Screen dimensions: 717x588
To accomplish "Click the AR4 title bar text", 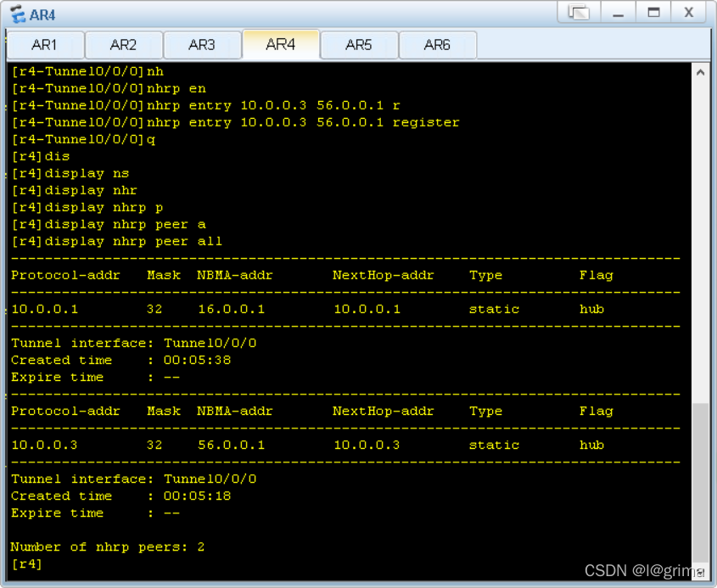I will [41, 14].
